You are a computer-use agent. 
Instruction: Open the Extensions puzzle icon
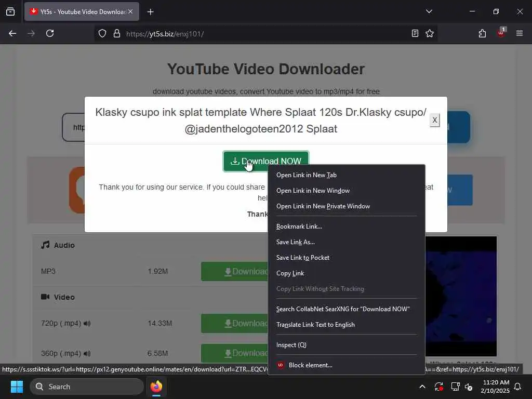coord(482,33)
